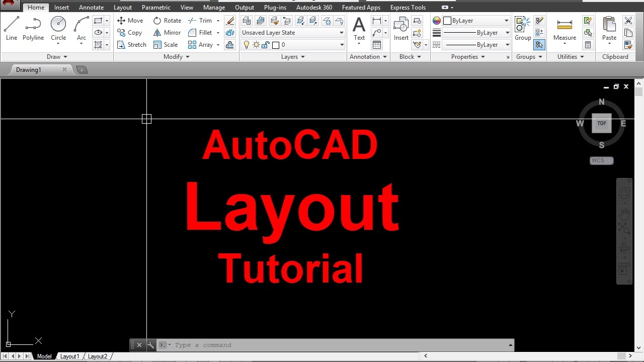Click the Explode icon in Modify

tap(230, 33)
